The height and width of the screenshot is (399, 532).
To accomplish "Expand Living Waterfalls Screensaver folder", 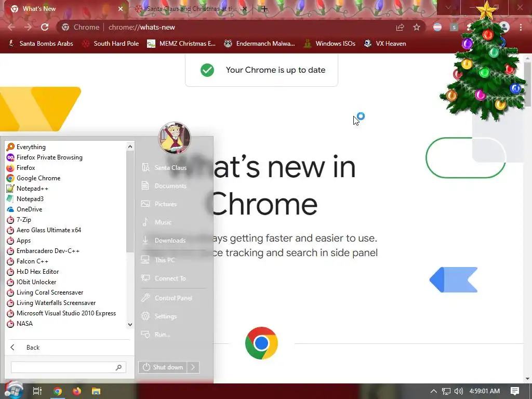I will coord(66,303).
